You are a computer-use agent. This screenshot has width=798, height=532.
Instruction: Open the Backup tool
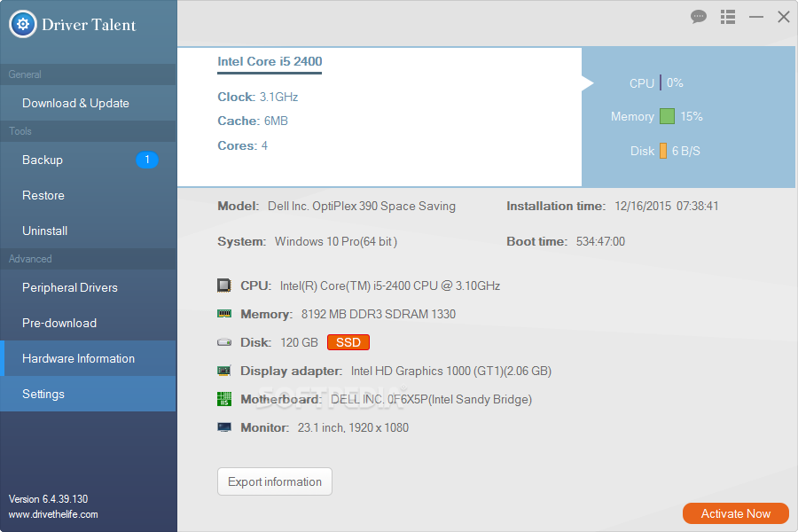pyautogui.click(x=88, y=160)
